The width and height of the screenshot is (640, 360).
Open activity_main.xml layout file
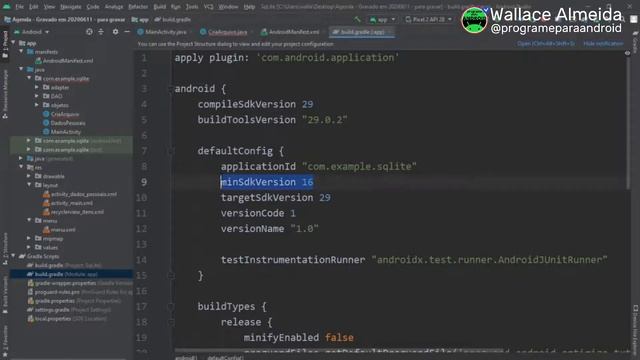[x=68, y=203]
